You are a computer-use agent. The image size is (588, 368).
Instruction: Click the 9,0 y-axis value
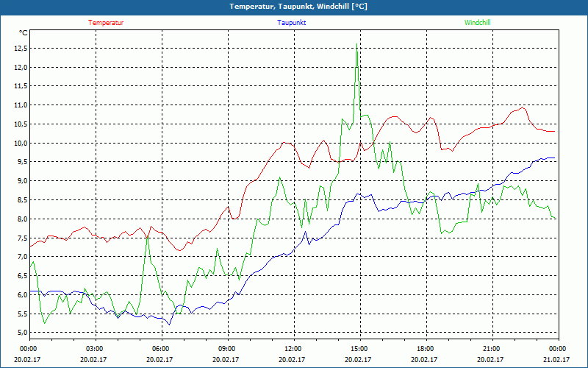point(23,181)
